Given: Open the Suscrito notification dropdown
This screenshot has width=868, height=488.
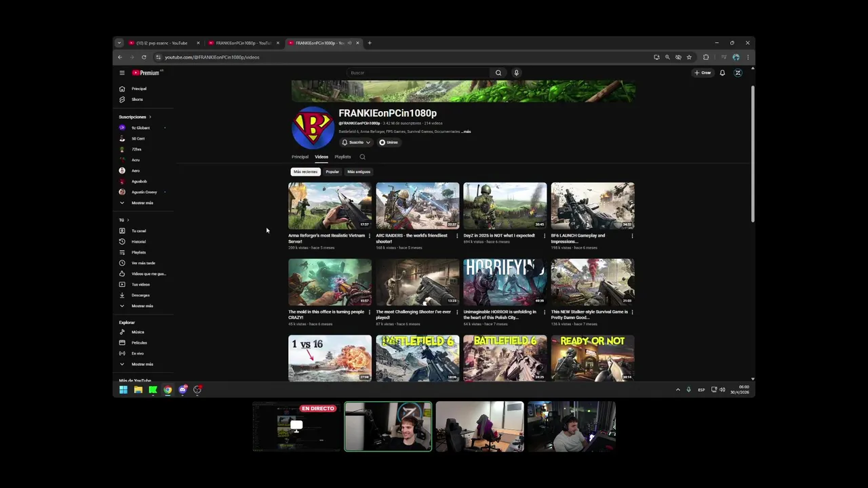Looking at the screenshot, I should pos(356,142).
